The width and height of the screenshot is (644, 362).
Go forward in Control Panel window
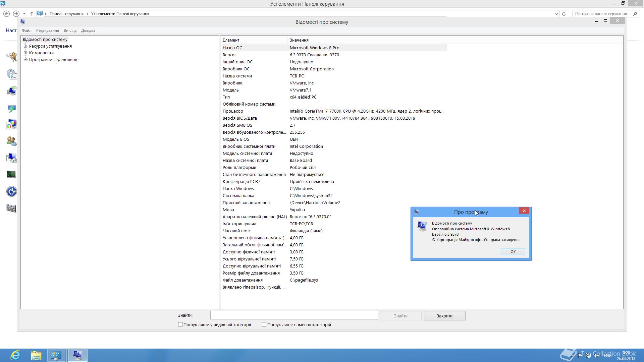pos(16,14)
